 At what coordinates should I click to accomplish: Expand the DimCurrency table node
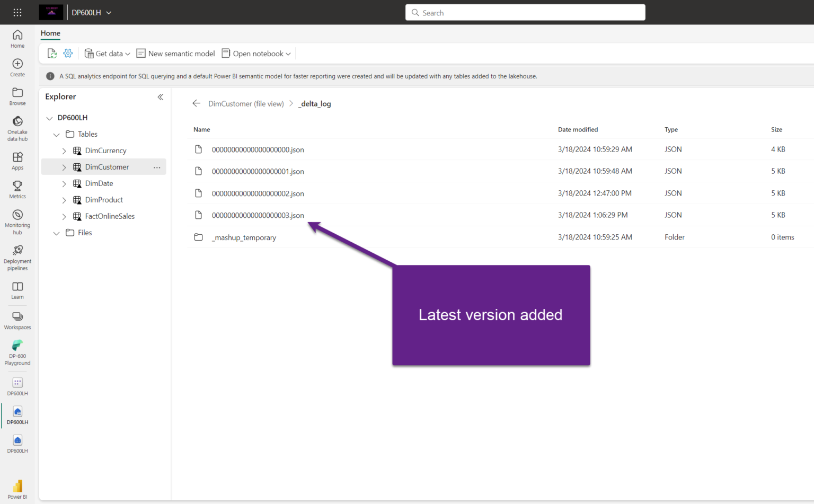pyautogui.click(x=64, y=151)
